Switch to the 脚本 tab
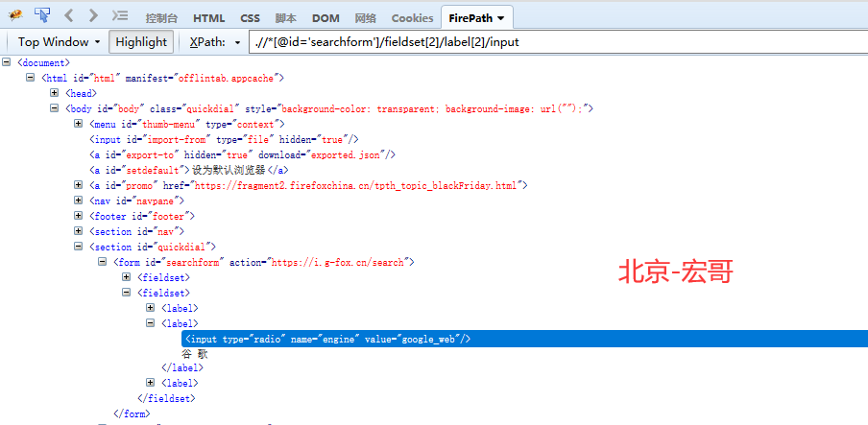 285,17
